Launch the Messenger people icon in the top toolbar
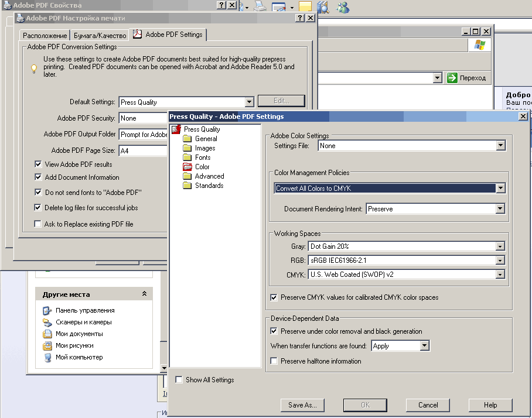The image size is (532, 418). 343,7
